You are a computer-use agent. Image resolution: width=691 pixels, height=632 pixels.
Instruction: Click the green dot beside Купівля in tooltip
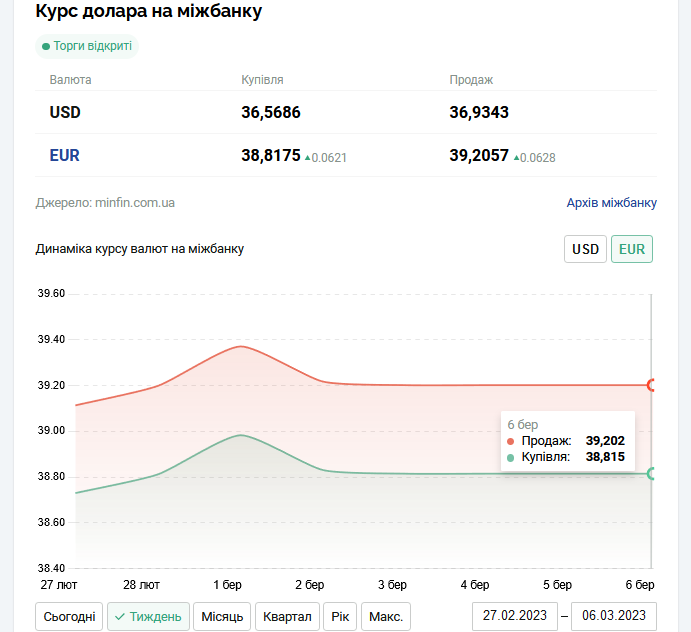pyautogui.click(x=511, y=457)
